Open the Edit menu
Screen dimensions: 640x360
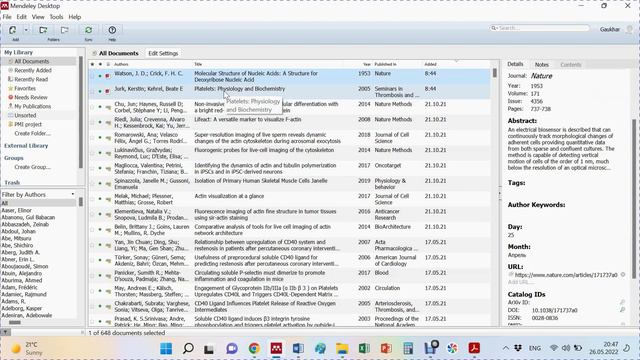(22, 17)
